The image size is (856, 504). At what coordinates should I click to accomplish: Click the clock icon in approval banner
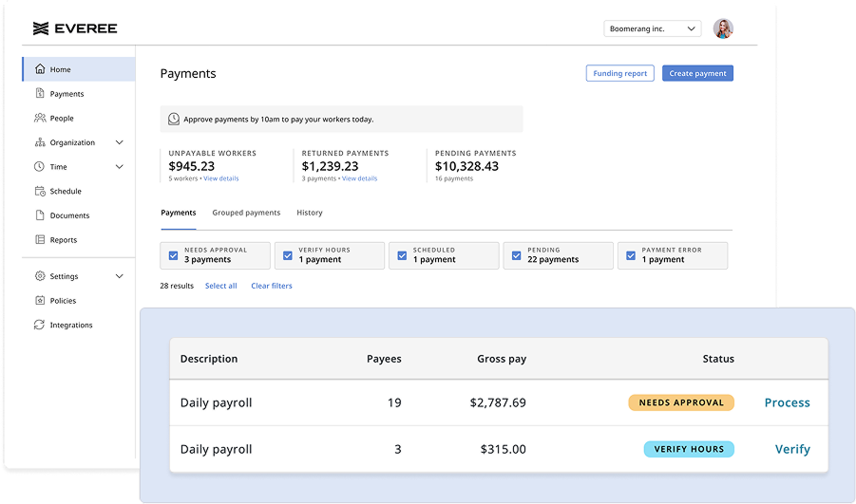pyautogui.click(x=174, y=119)
